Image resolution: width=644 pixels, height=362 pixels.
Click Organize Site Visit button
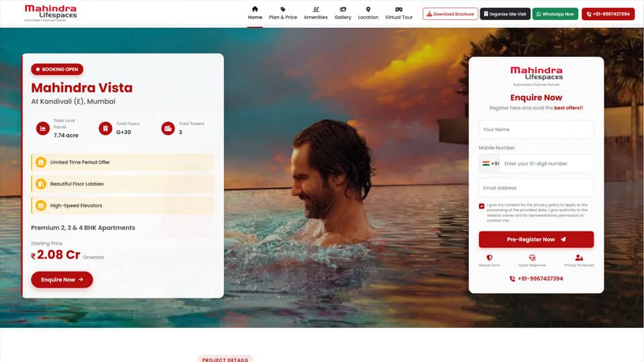[x=504, y=14]
